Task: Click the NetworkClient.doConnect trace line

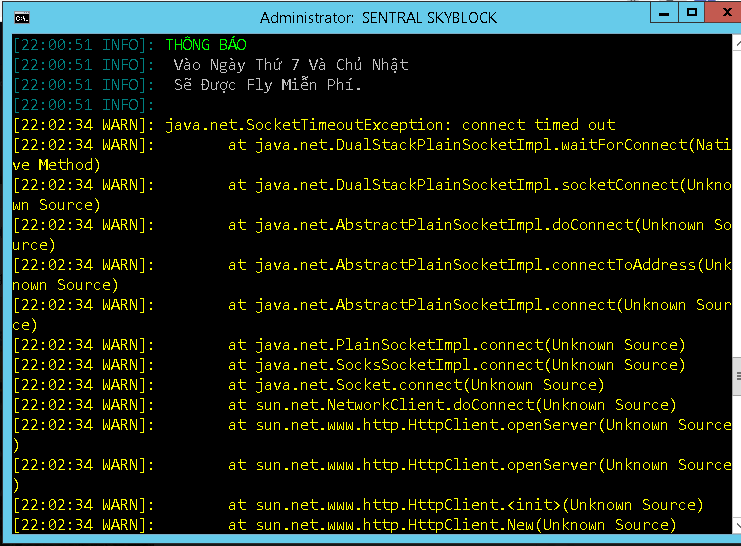Action: pyautogui.click(x=452, y=405)
